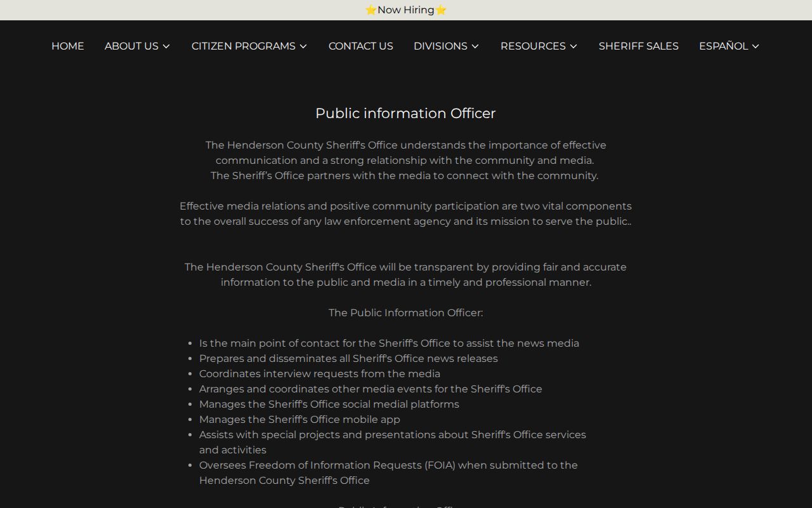The image size is (812, 508).
Task: Select bullet about main point of contact
Action: pyautogui.click(x=389, y=343)
